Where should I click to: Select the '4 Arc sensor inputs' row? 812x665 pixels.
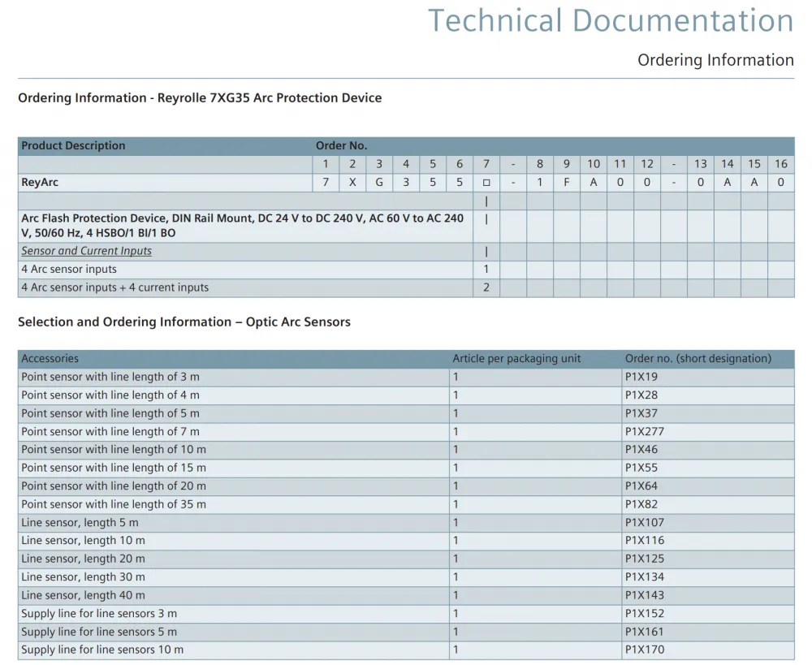pos(406,270)
